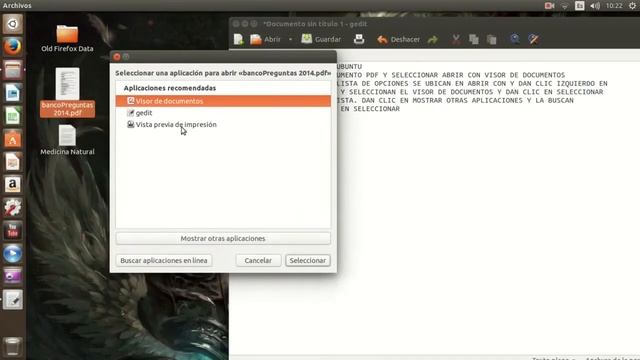Select Vista previa de impresión entry
The width and height of the screenshot is (640, 360).
223,124
